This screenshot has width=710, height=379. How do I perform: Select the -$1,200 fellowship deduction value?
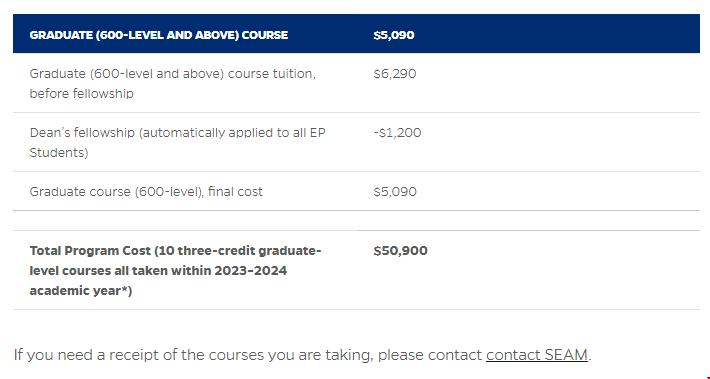(397, 133)
